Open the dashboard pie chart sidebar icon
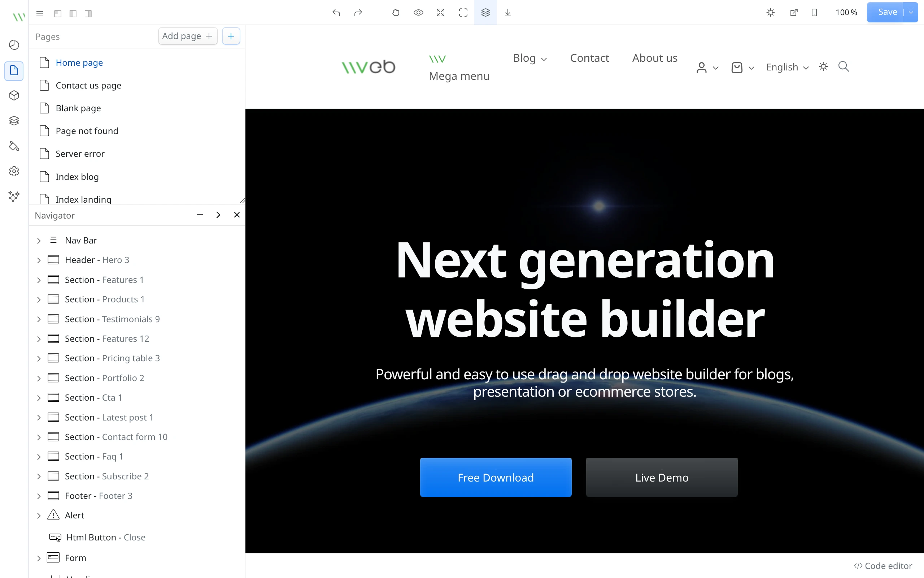Screen dimensions: 924x578 pyautogui.click(x=14, y=45)
